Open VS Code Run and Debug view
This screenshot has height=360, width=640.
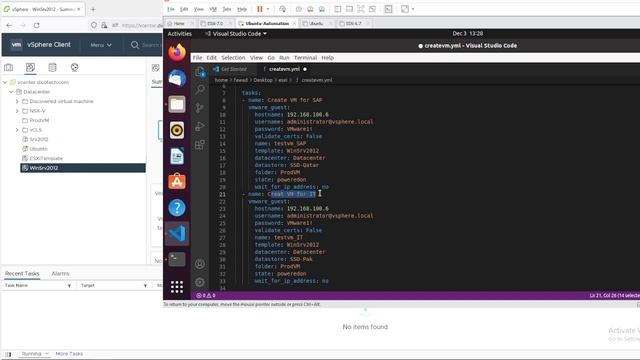[x=200, y=126]
